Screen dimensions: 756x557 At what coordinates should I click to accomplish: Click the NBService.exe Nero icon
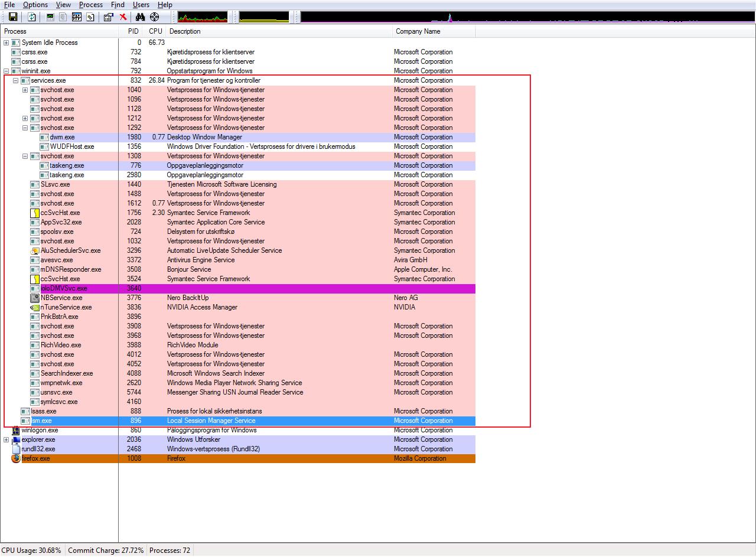[x=35, y=298]
